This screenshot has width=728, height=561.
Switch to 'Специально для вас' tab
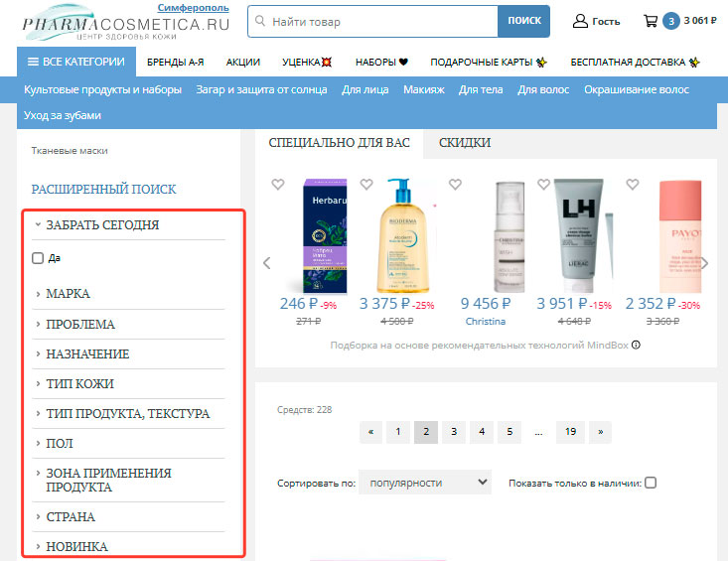(340, 143)
